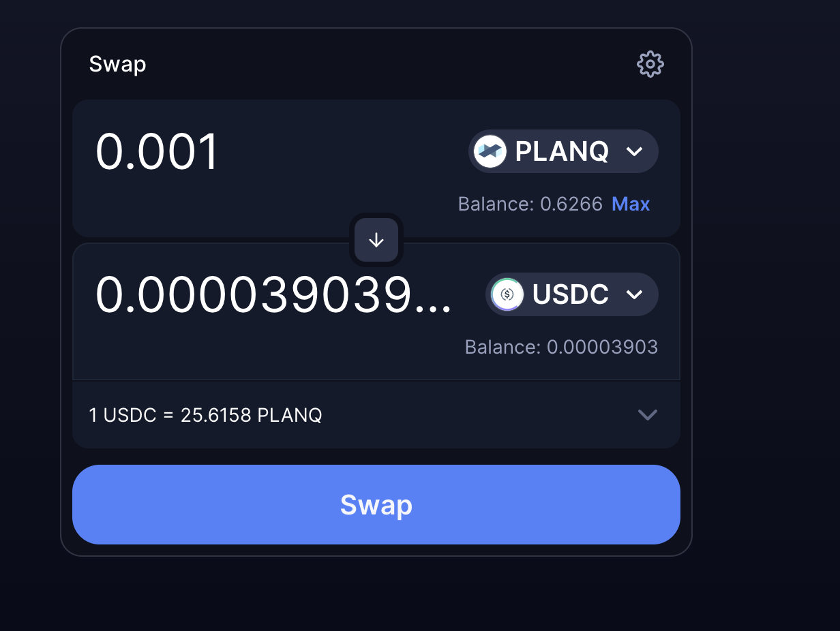Click the PLANQ token name label

[562, 151]
